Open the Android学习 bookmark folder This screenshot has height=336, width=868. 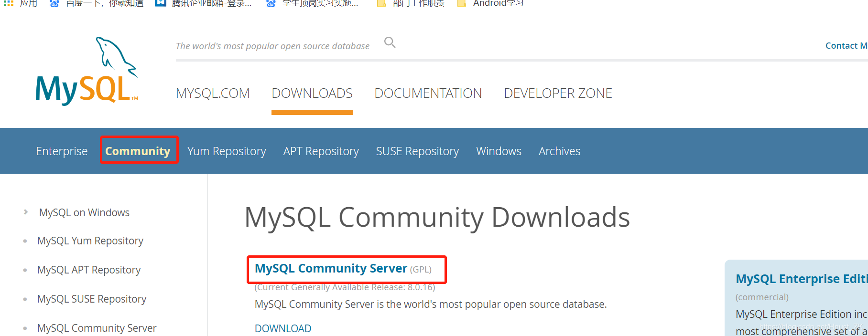pyautogui.click(x=490, y=3)
